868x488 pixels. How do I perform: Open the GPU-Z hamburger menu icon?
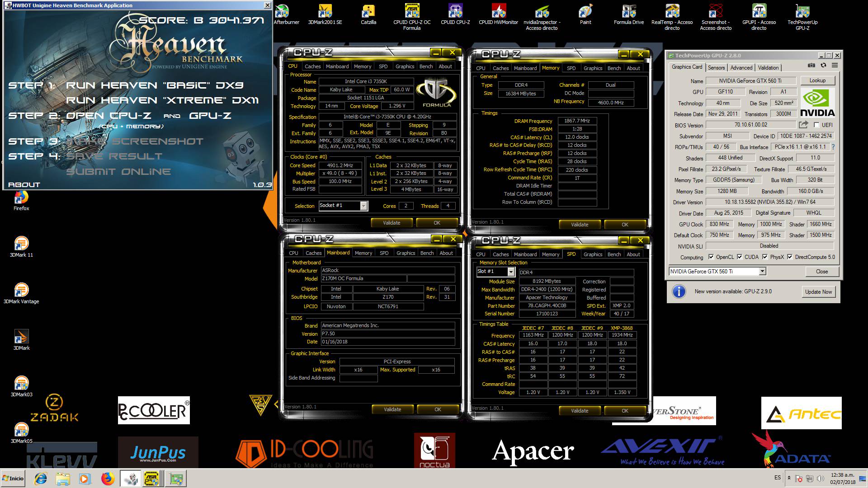pos(835,66)
